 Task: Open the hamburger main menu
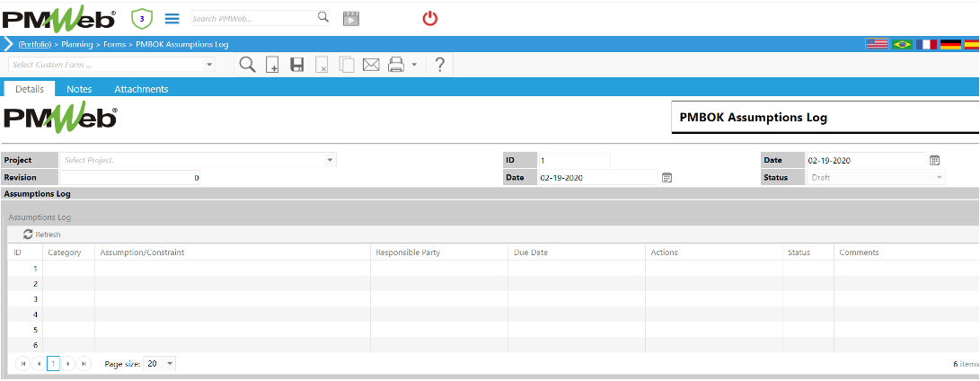point(172,19)
